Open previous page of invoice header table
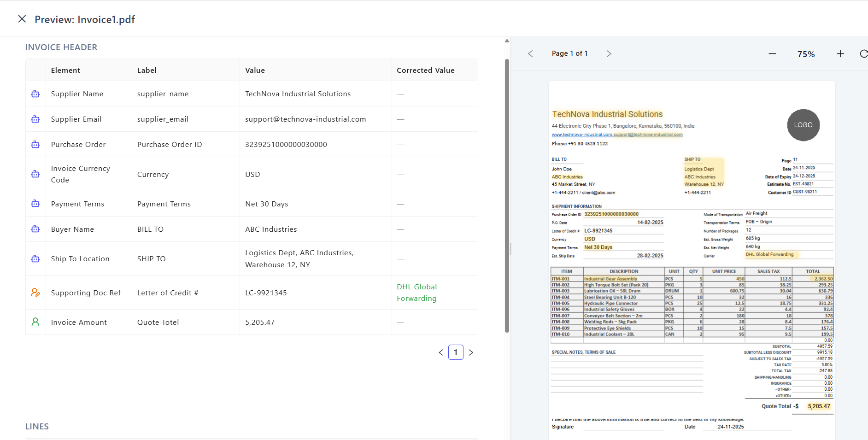Image resolution: width=868 pixels, height=440 pixels. coord(441,352)
